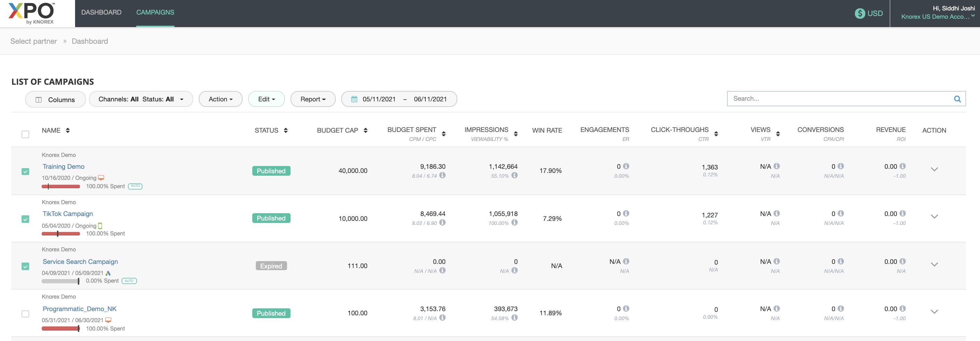This screenshot has width=980, height=341.
Task: Click the USD currency dollar icon
Action: (859, 13)
